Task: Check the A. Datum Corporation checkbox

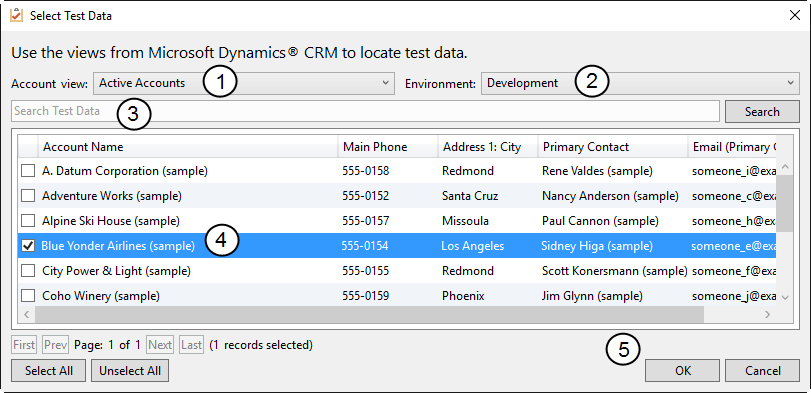Action: point(28,171)
